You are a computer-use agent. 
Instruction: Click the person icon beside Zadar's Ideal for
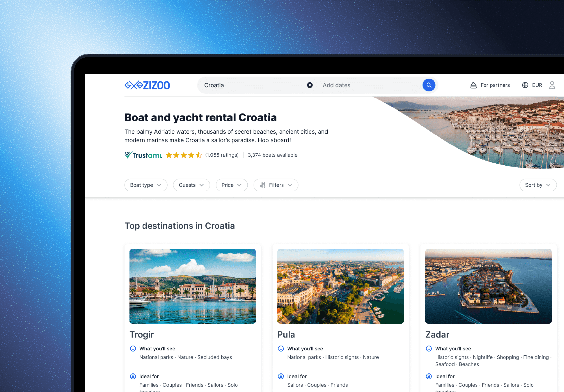[429, 376]
